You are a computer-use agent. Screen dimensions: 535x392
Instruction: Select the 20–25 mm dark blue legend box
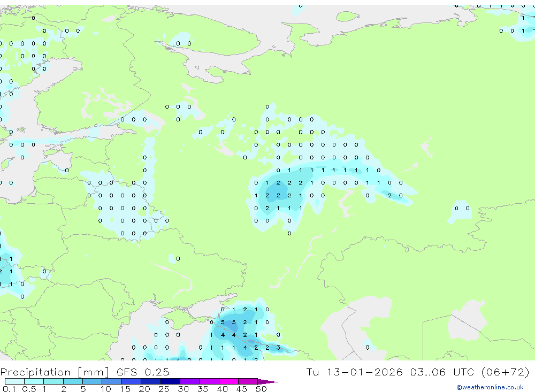pyautogui.click(x=151, y=381)
